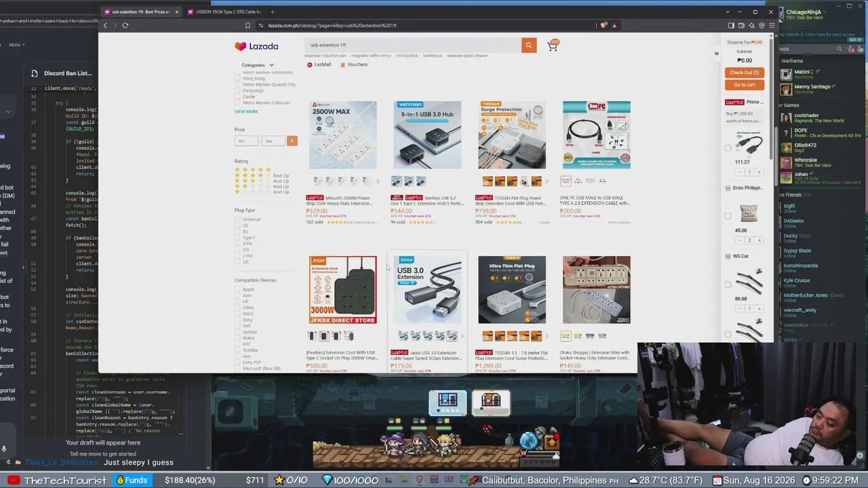This screenshot has width=868, height=488.
Task: Toggle the browser sidebar panel icon
Action: [x=731, y=25]
